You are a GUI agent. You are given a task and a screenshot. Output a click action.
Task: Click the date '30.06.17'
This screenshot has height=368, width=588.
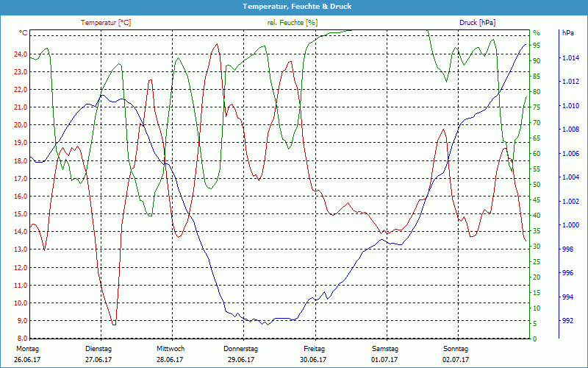(313, 360)
